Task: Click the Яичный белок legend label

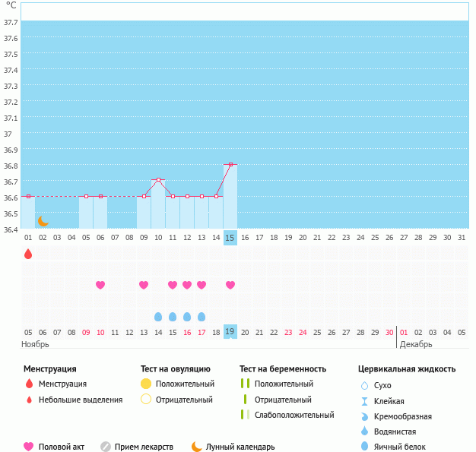Action: point(405,447)
